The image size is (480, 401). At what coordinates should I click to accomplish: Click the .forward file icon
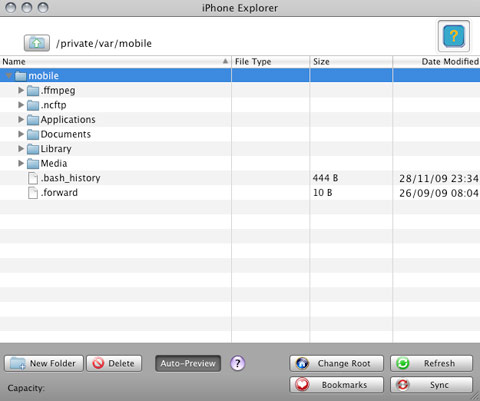(x=33, y=193)
